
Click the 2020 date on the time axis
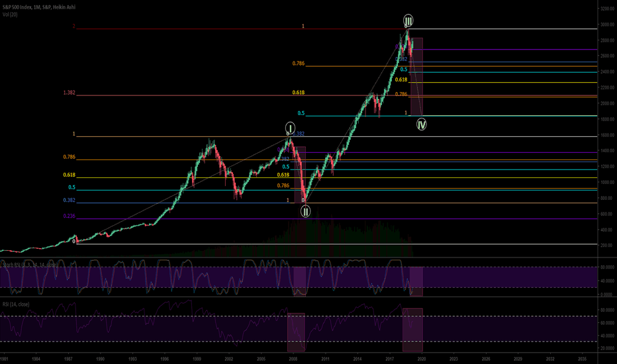(x=422, y=359)
